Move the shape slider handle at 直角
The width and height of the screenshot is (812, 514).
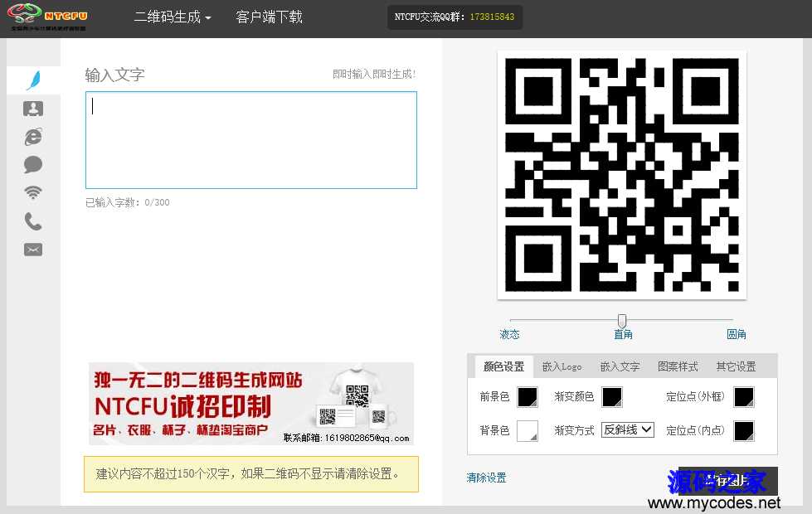[x=622, y=320]
